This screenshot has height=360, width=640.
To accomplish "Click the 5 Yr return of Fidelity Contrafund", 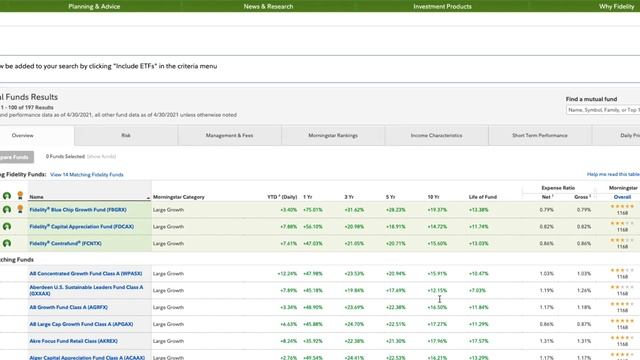I will point(396,243).
